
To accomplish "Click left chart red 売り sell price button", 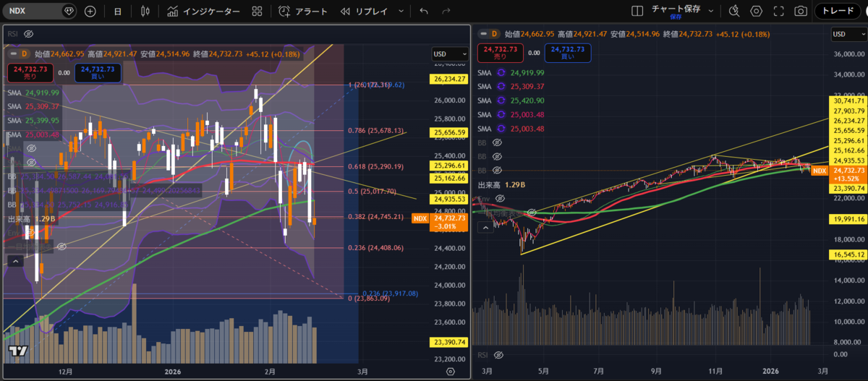I will point(30,73).
